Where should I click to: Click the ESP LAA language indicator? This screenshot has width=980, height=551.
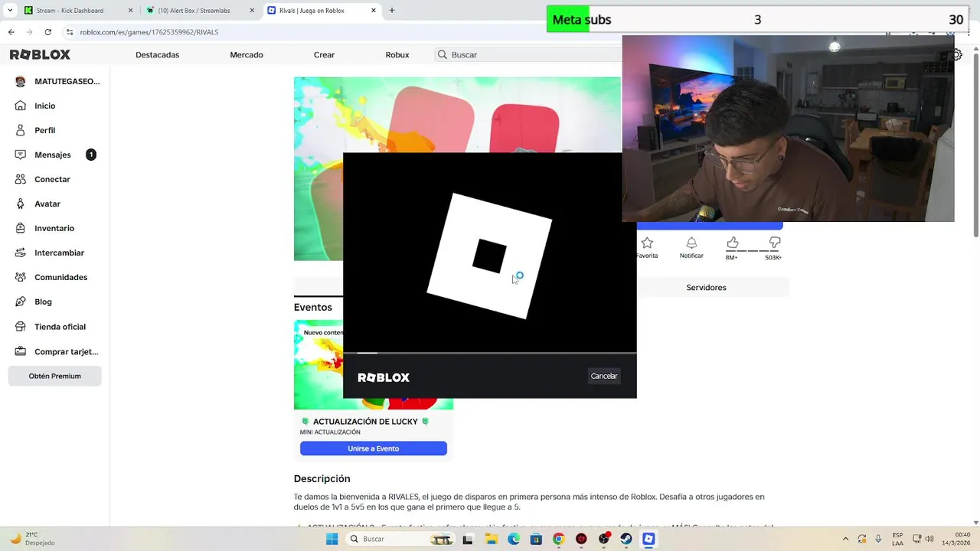tap(897, 539)
